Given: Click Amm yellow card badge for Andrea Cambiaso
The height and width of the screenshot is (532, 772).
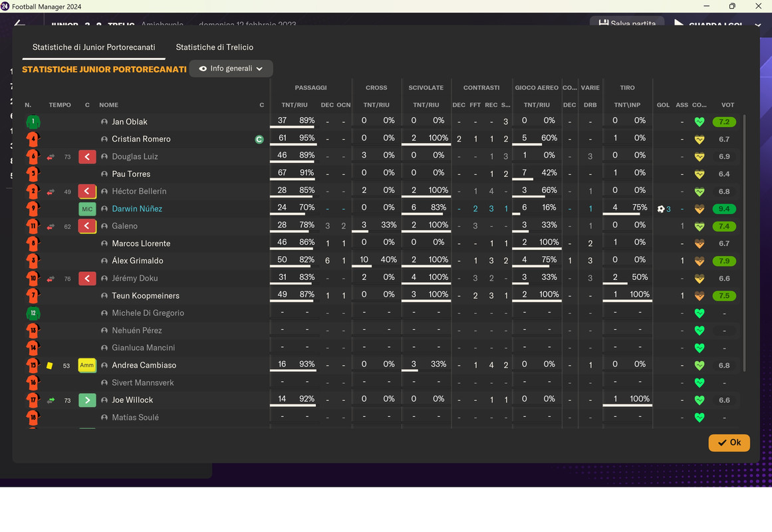Looking at the screenshot, I should point(87,366).
